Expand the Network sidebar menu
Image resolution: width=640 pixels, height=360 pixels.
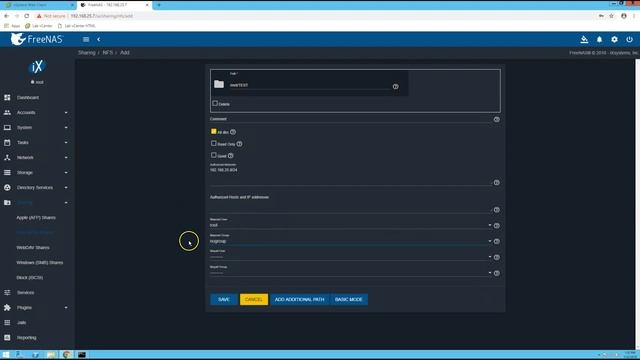coord(37,158)
